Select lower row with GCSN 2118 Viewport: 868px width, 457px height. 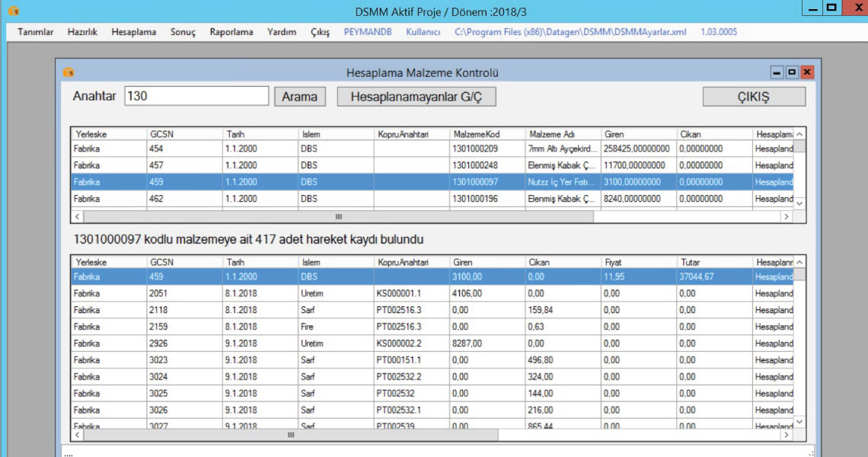432,310
